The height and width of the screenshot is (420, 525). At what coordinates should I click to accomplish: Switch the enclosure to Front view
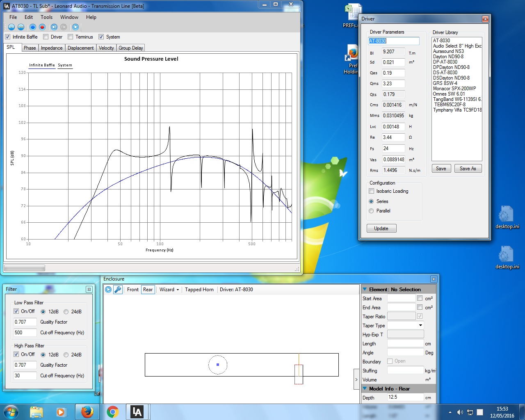coord(133,290)
